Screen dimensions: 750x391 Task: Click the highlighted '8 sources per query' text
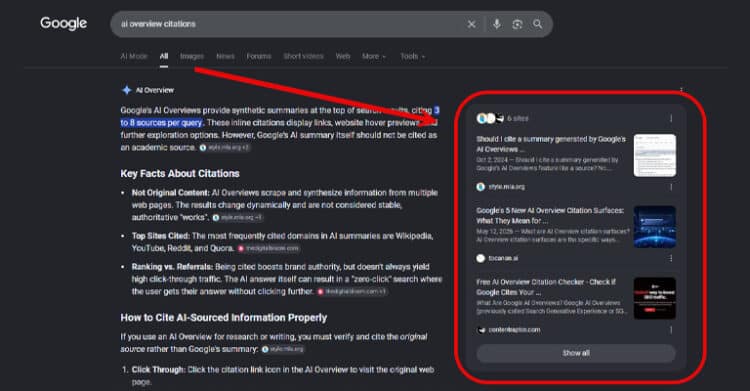pyautogui.click(x=166, y=123)
